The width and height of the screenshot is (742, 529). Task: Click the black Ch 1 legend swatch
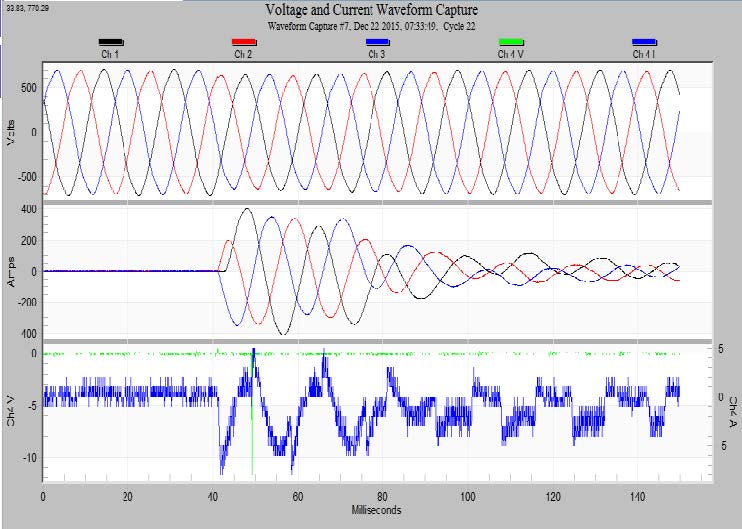(110, 43)
